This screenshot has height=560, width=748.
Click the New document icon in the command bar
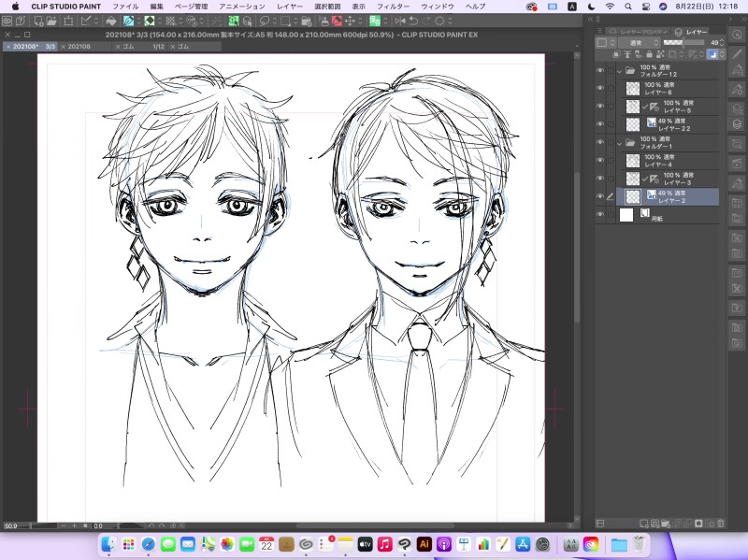[38, 21]
